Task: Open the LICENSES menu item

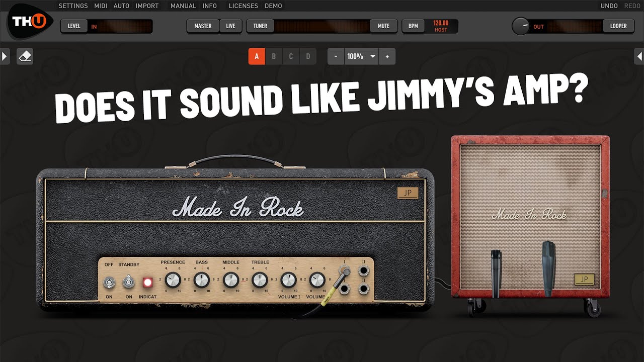Action: click(x=243, y=6)
